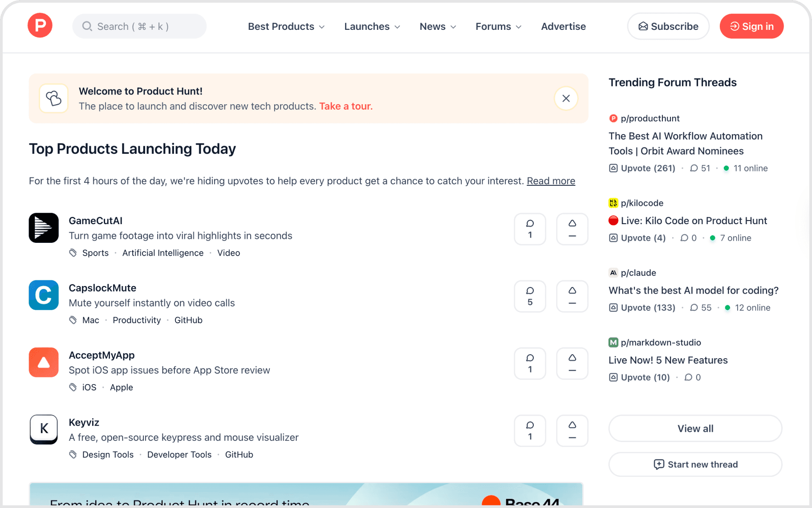Select the Artificial Intelligence tag
The width and height of the screenshot is (812, 508).
163,253
